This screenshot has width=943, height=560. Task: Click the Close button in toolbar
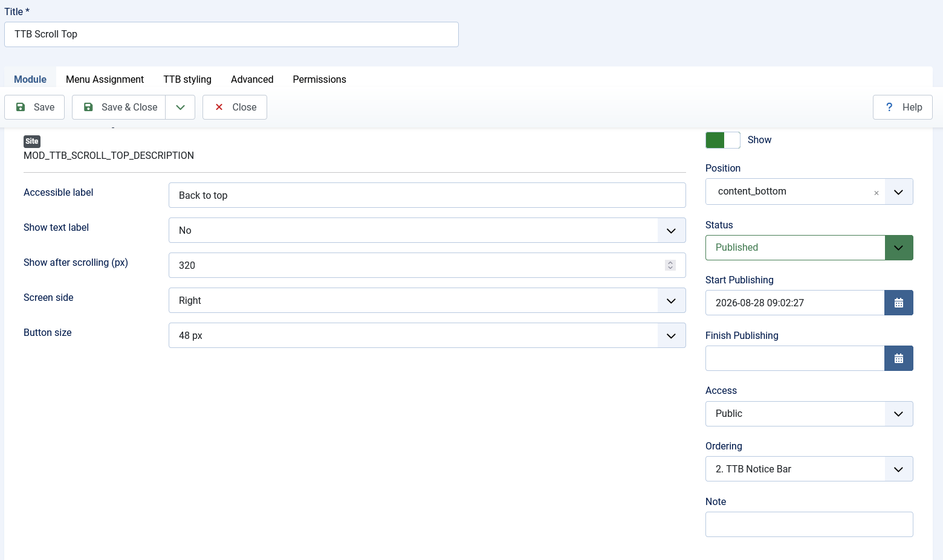(235, 107)
